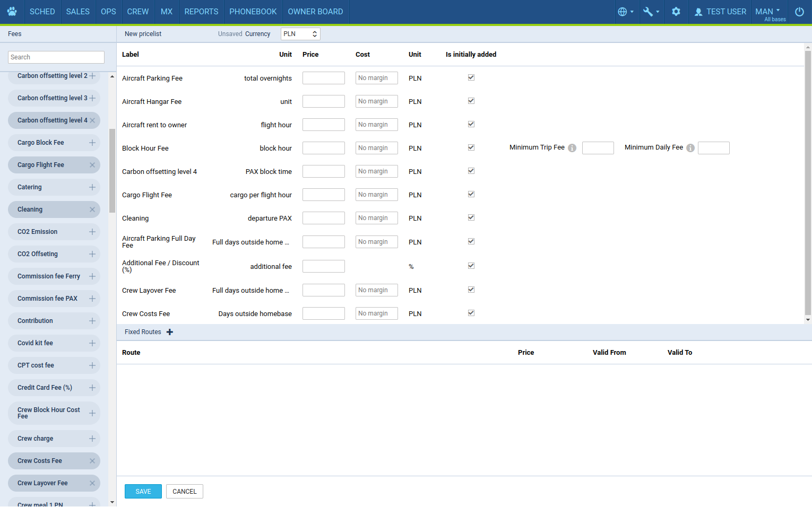Go to the OWNER BOARD menu
Image resolution: width=812 pixels, height=507 pixels.
coord(315,12)
